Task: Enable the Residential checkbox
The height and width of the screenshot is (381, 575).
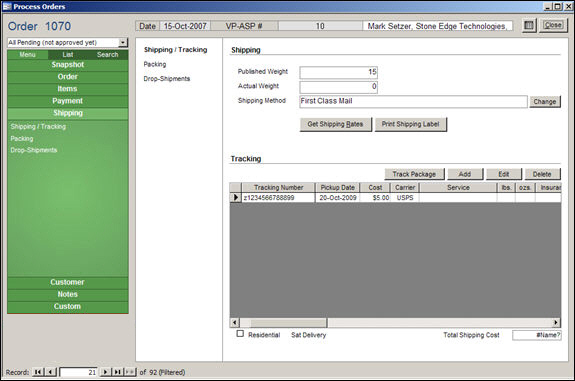Action: pyautogui.click(x=240, y=333)
